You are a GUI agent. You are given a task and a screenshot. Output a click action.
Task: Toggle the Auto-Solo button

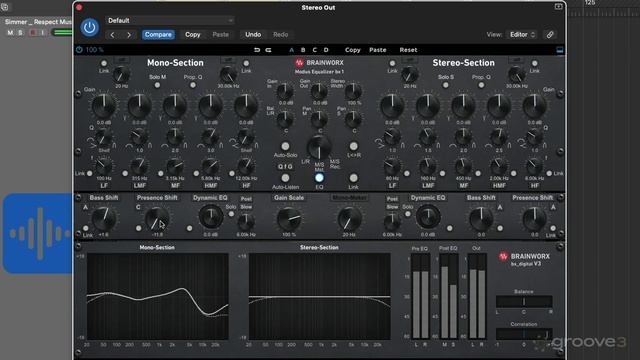pos(285,146)
